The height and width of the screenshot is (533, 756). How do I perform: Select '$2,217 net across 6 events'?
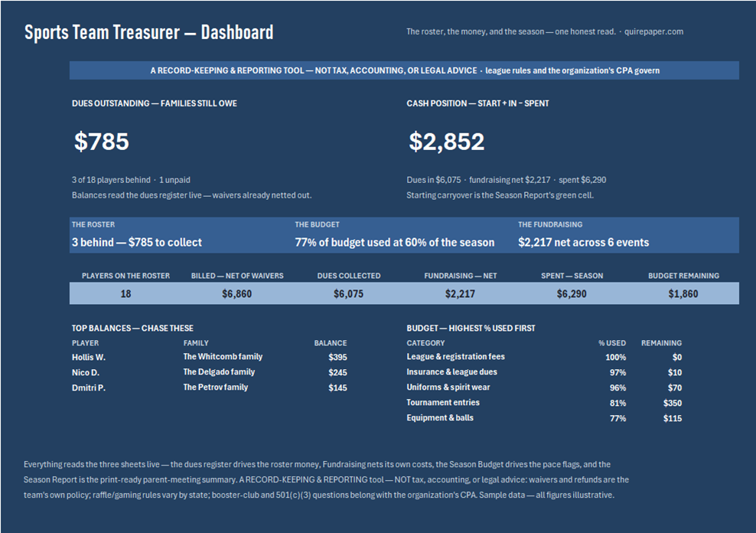coord(583,242)
